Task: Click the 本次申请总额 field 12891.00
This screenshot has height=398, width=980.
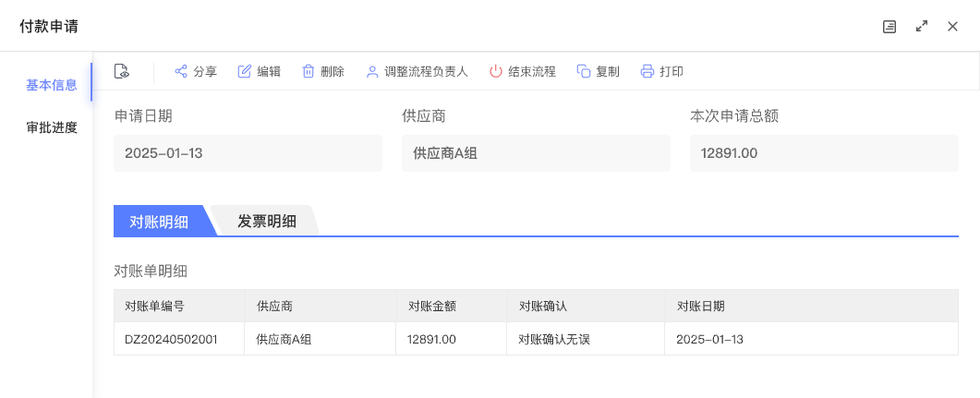Action: (824, 153)
